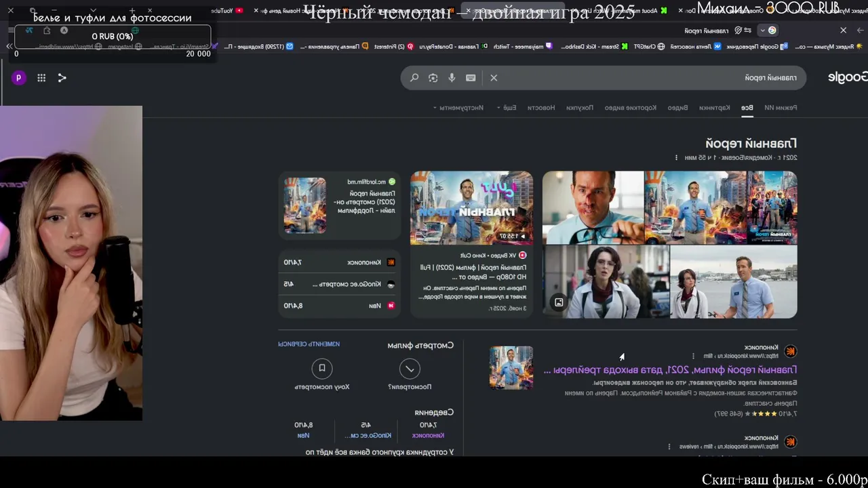The image size is (868, 488).
Task: Open the Иви 8,4/10 rating row
Action: [340, 306]
